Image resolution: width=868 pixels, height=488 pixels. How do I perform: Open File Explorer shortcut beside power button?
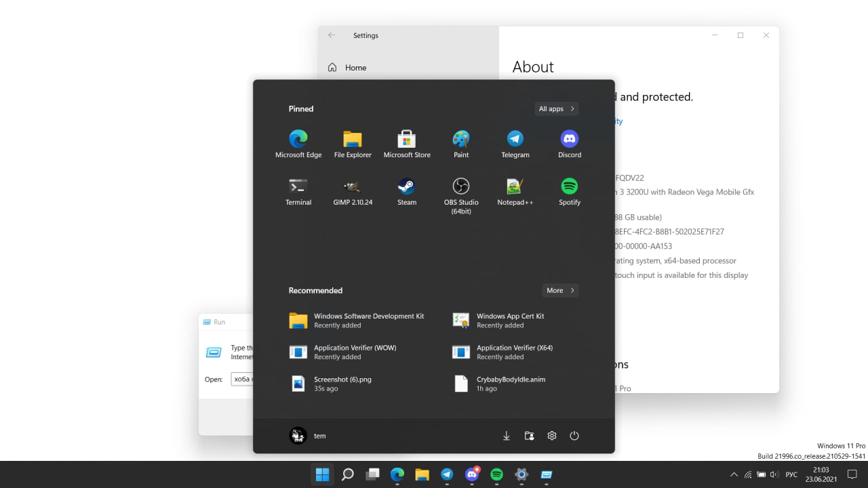pos(529,436)
